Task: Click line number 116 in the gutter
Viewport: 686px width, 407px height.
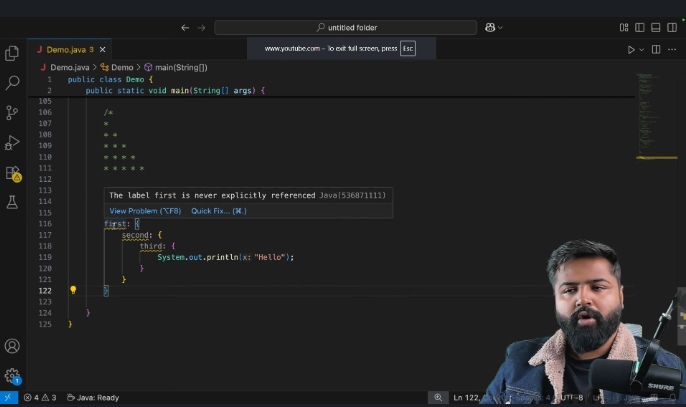Action: (x=45, y=224)
